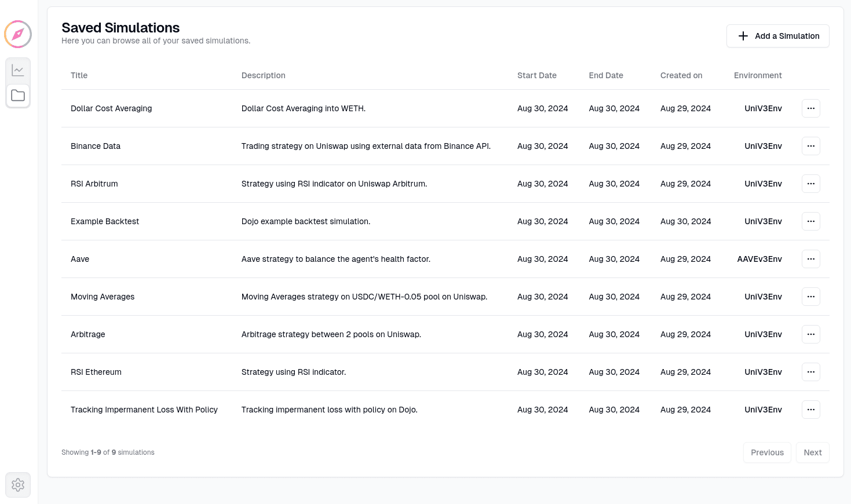Expand actions menu for Moving Averages simulation
The image size is (851, 504).
tap(811, 297)
